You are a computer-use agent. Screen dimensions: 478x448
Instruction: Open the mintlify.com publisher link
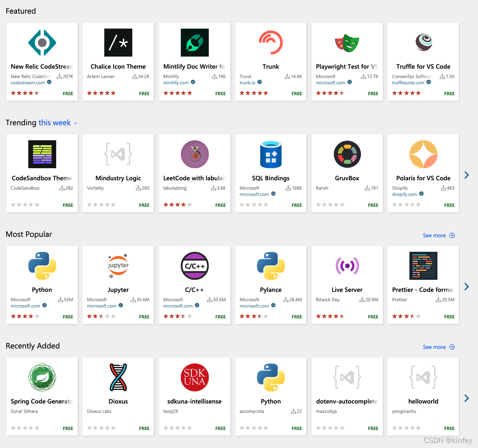tap(176, 83)
